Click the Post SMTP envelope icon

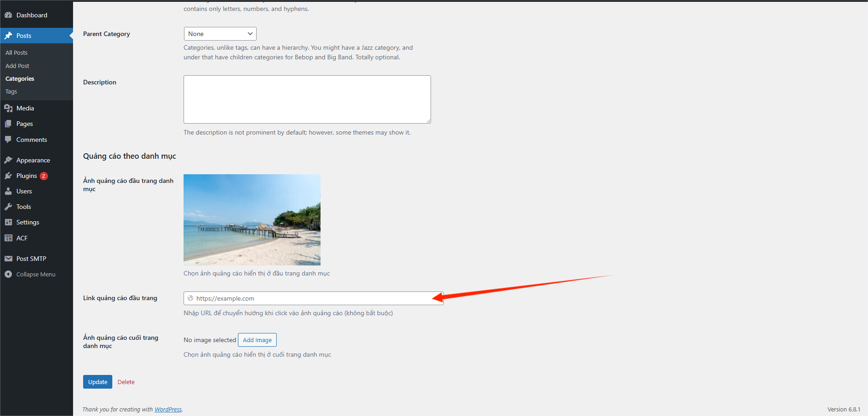click(x=8, y=259)
